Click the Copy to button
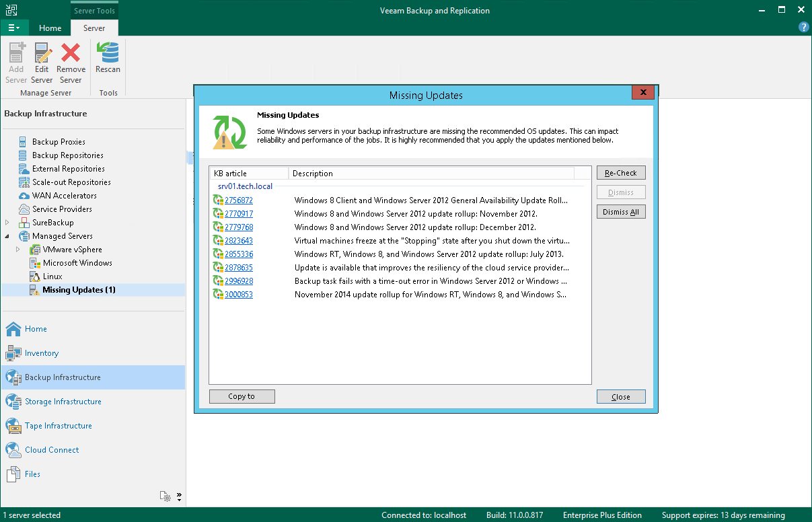812x522 pixels. pyautogui.click(x=242, y=396)
